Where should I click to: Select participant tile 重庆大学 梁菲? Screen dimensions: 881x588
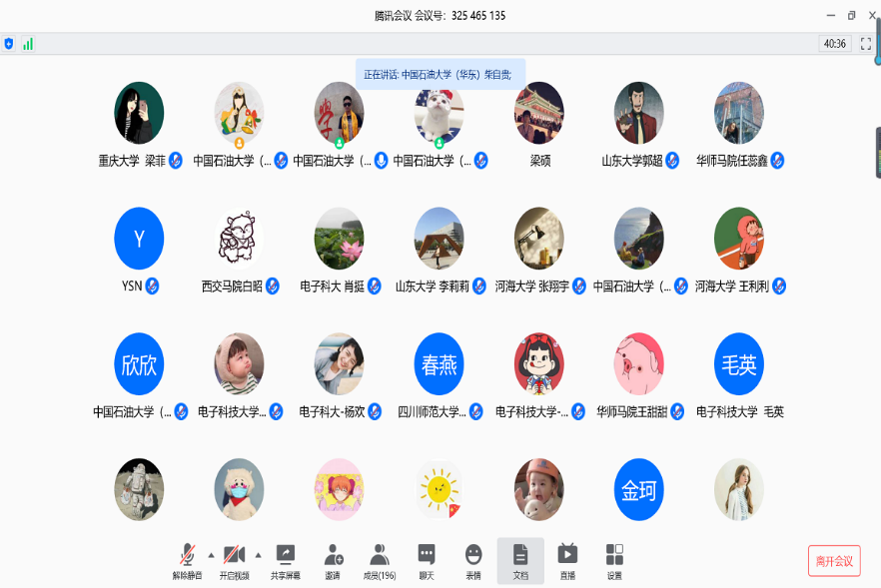(x=139, y=113)
